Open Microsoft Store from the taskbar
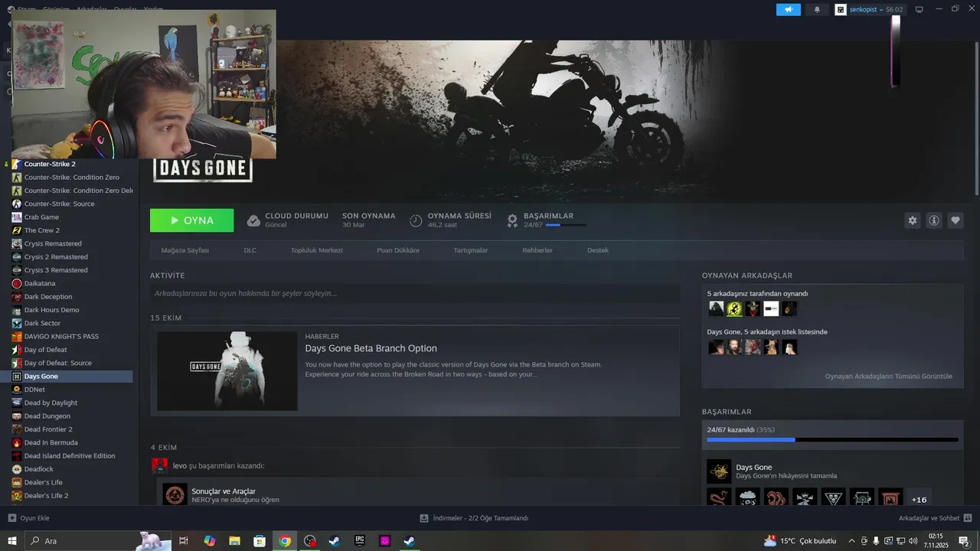This screenshot has height=551, width=980. pyautogui.click(x=260, y=541)
